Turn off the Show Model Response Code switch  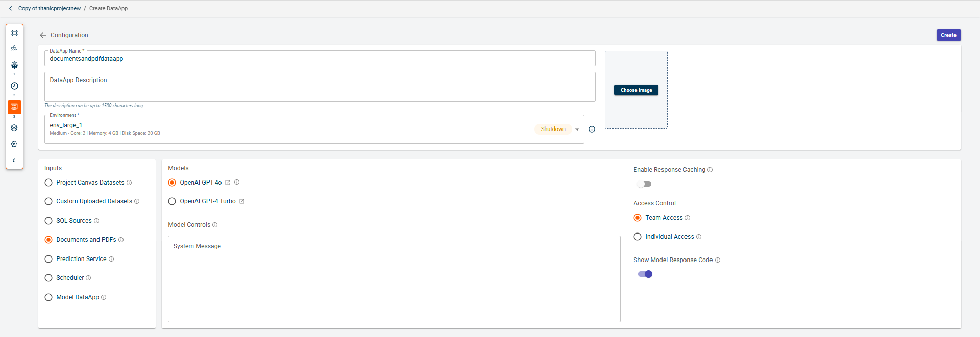[645, 274]
